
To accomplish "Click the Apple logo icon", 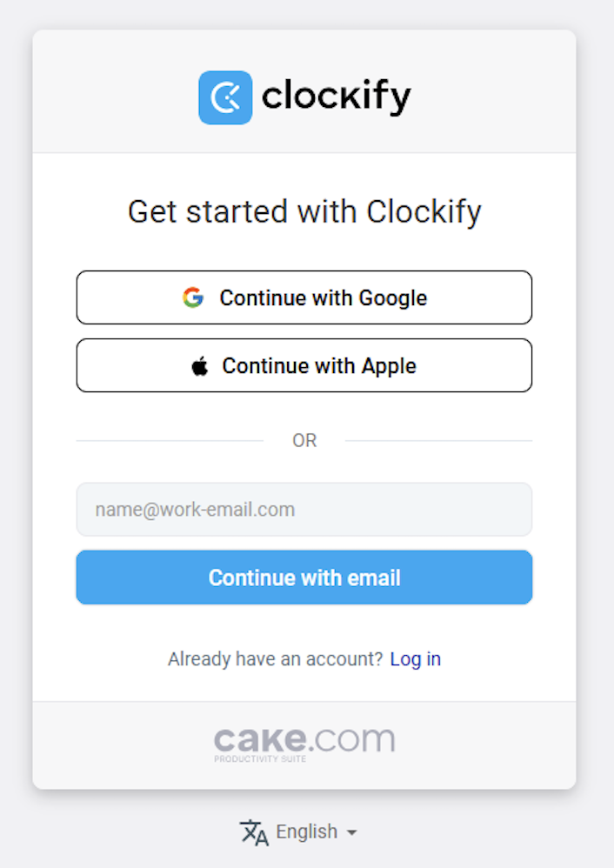I will click(x=200, y=366).
